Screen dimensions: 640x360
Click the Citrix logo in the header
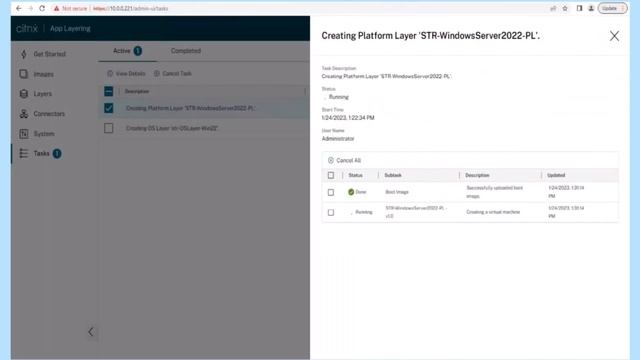(27, 28)
